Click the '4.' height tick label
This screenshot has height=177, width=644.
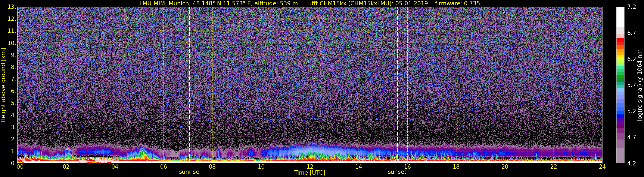tap(13, 115)
